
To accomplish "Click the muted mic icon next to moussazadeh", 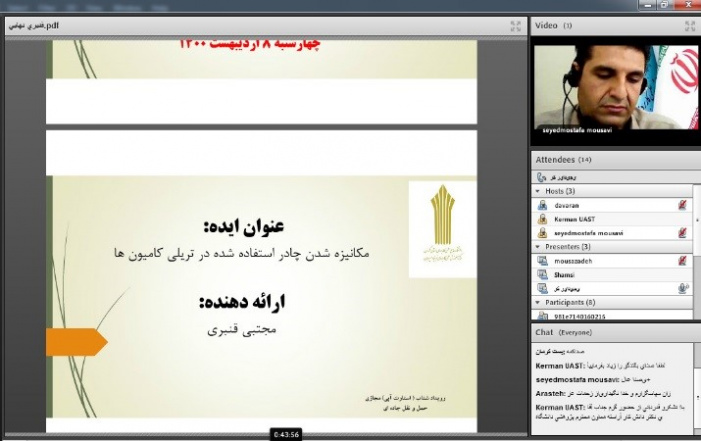I will click(x=681, y=260).
